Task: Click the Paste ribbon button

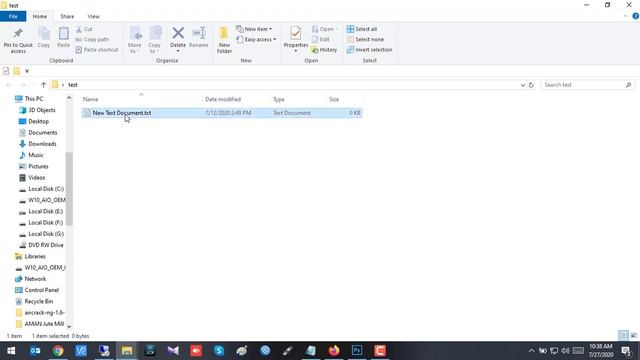Action: pos(63,38)
